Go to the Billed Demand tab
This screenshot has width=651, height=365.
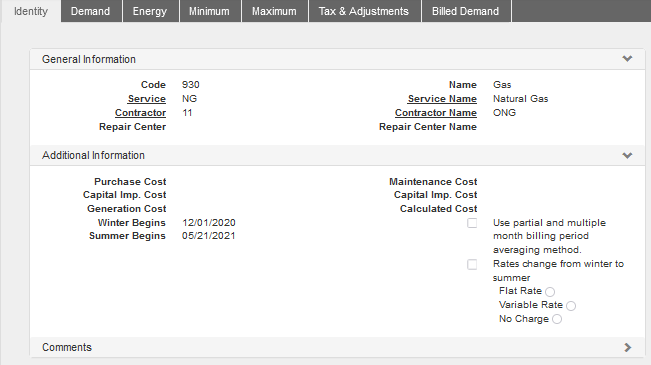[x=466, y=11]
